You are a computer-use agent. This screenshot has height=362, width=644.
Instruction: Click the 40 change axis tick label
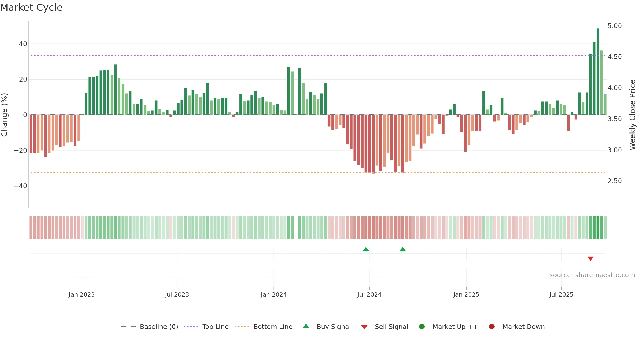23,44
